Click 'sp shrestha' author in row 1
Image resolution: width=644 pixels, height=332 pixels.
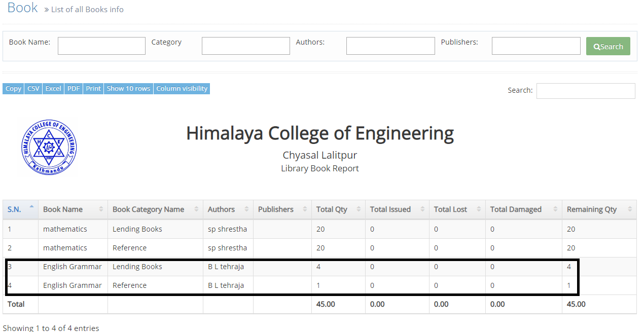click(x=228, y=229)
